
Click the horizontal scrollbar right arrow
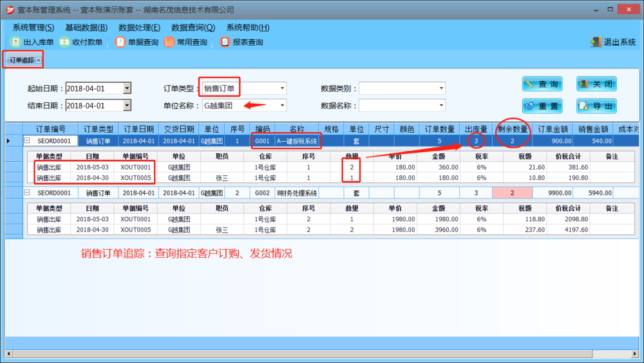tap(635, 353)
